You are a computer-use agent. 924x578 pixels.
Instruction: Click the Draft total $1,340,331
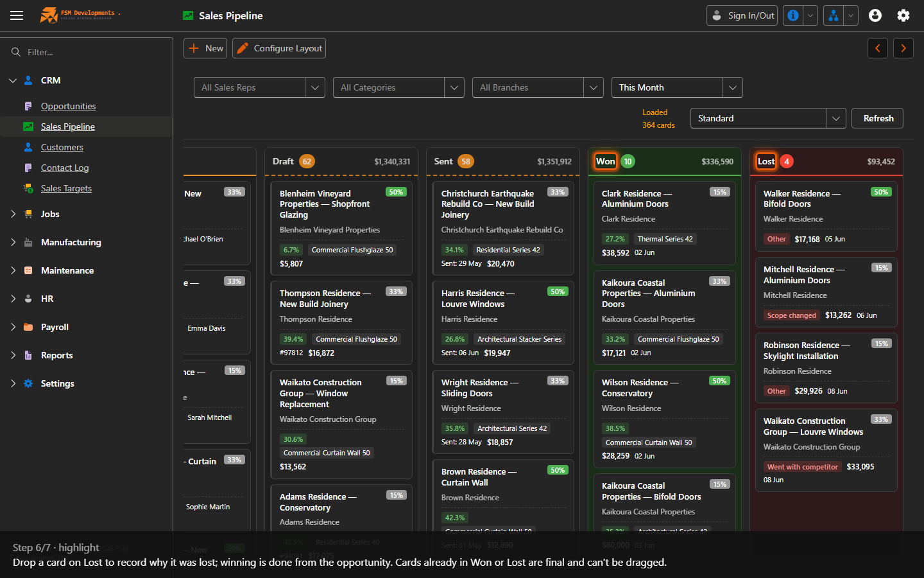point(392,162)
